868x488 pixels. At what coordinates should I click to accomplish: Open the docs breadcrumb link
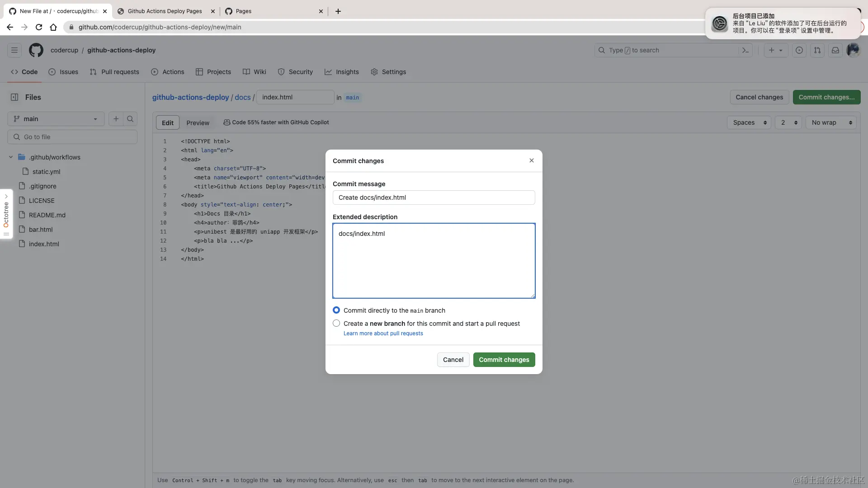point(243,97)
